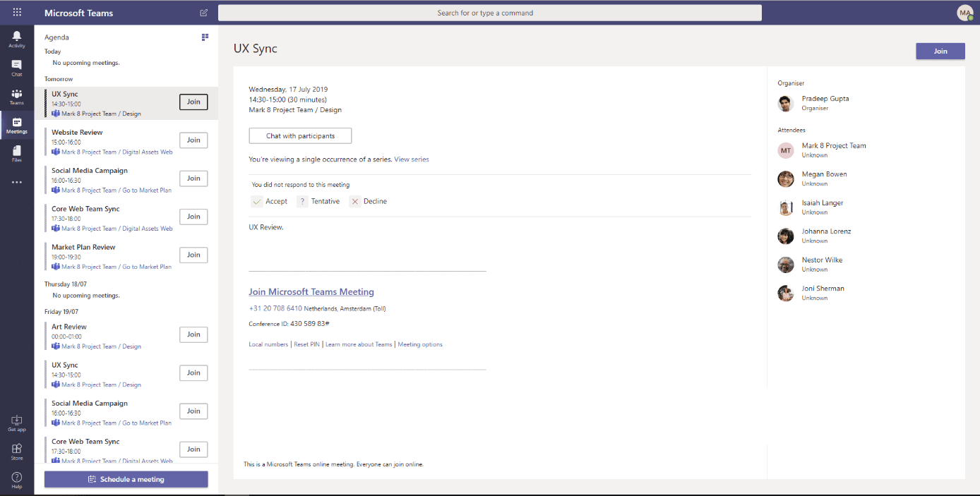Click the search or command box
The width and height of the screenshot is (980, 496).
pyautogui.click(x=489, y=13)
